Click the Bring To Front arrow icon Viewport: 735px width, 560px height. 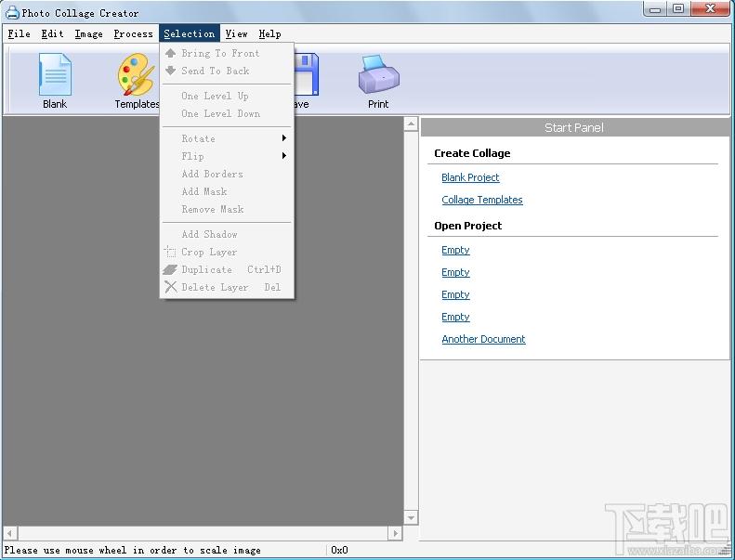coord(171,53)
